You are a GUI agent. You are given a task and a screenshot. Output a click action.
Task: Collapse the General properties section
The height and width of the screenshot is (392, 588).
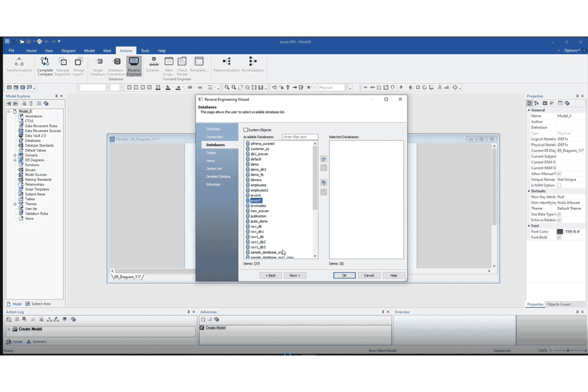(x=529, y=110)
